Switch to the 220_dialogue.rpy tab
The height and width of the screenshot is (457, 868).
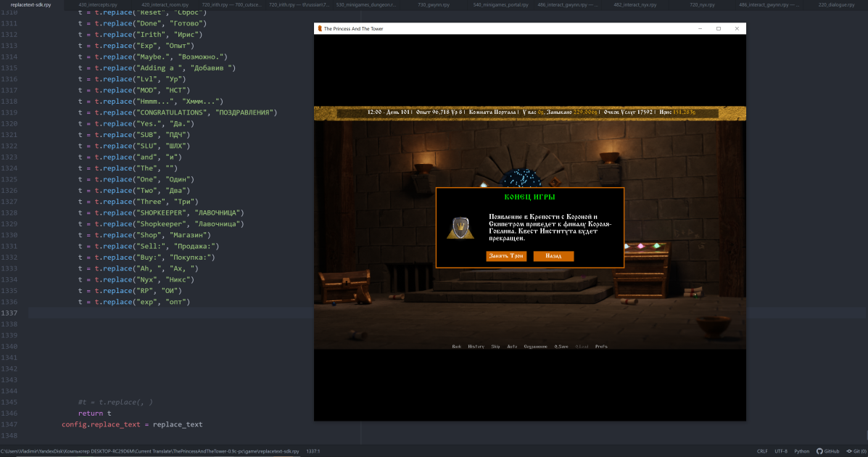click(836, 4)
